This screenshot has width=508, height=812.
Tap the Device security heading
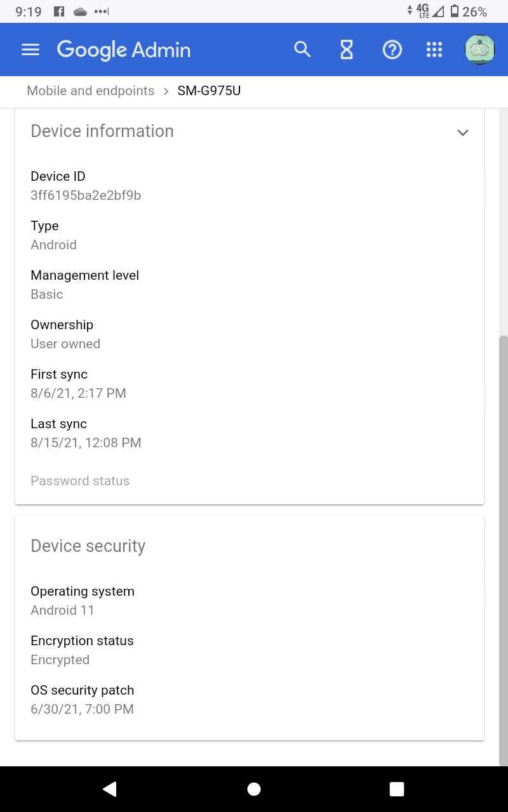coord(88,546)
